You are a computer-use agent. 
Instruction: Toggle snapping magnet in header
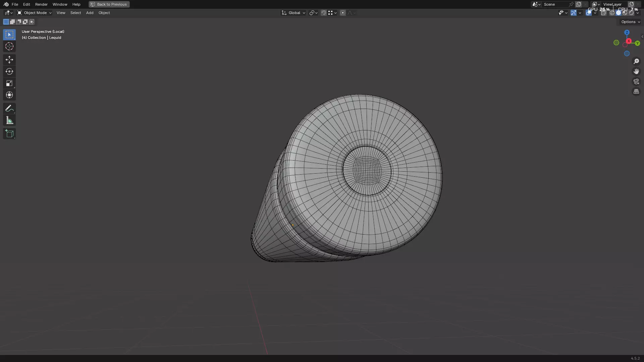(x=324, y=13)
